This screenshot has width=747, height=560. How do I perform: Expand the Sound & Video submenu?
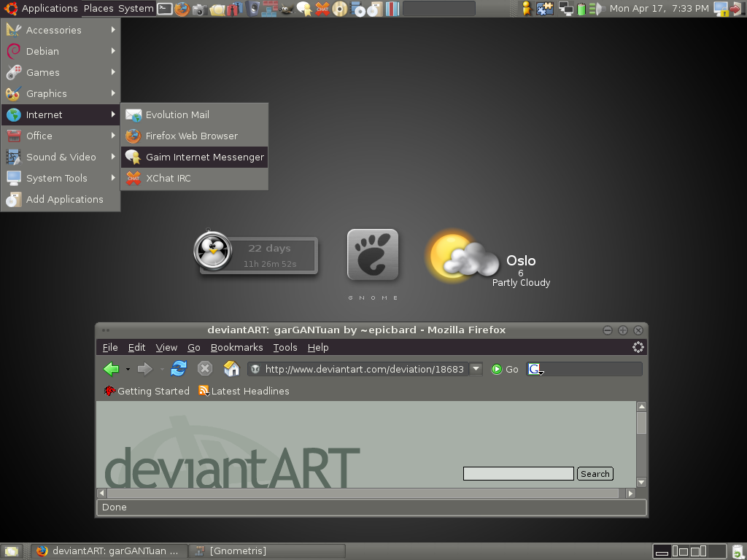pyautogui.click(x=61, y=157)
